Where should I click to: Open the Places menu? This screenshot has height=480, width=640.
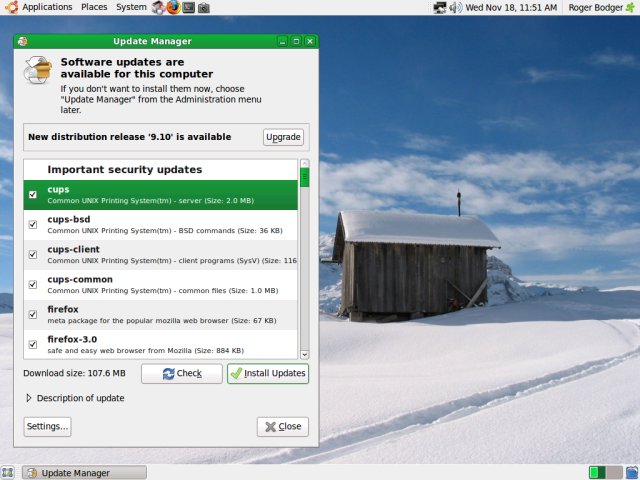(94, 7)
